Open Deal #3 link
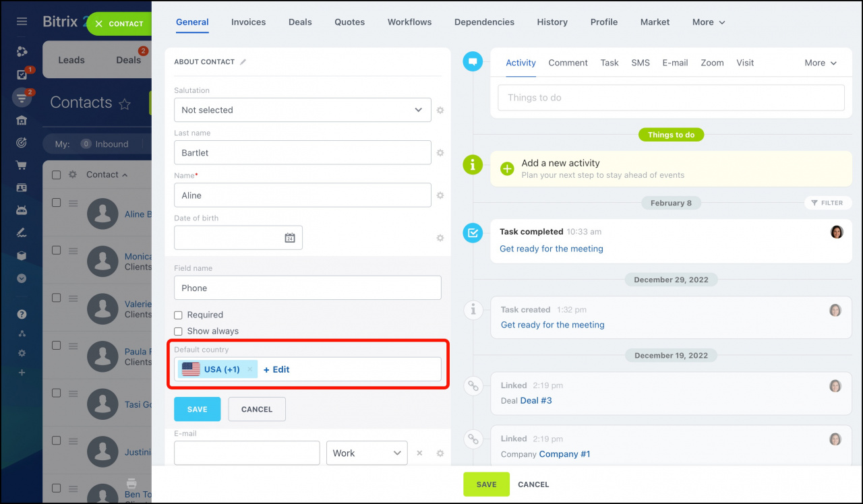Viewport: 863px width, 504px height. pyautogui.click(x=535, y=400)
